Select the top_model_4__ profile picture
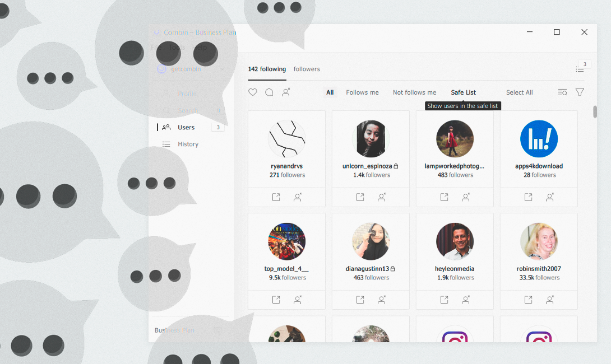Screen dimensions: 611x364 click(286, 241)
